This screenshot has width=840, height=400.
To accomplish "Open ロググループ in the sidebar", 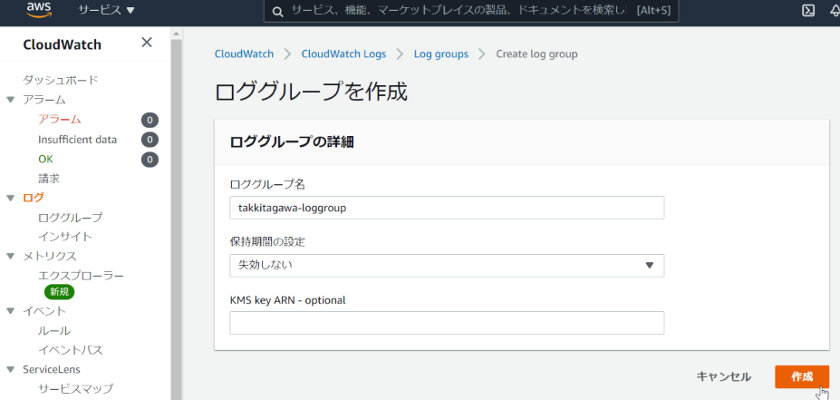I will pos(70,217).
